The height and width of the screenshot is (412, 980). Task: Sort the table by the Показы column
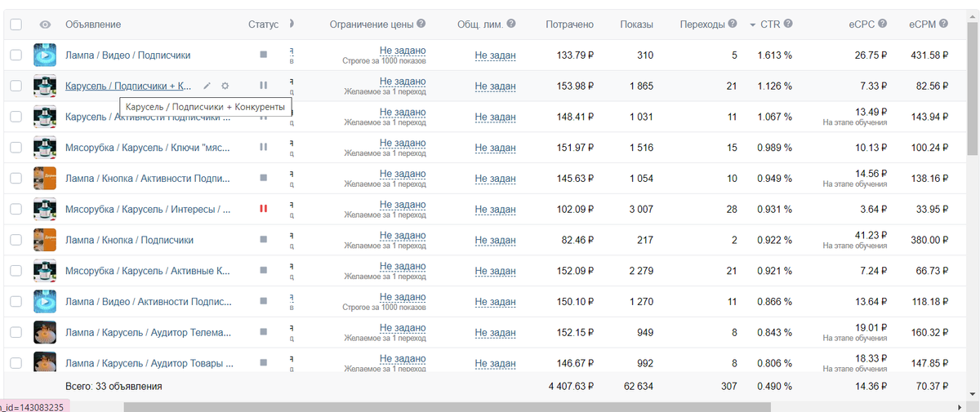click(636, 24)
